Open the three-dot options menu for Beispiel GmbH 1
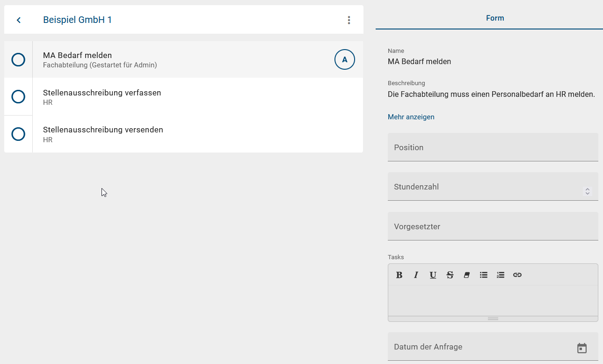Viewport: 603px width, 364px height. coord(349,20)
